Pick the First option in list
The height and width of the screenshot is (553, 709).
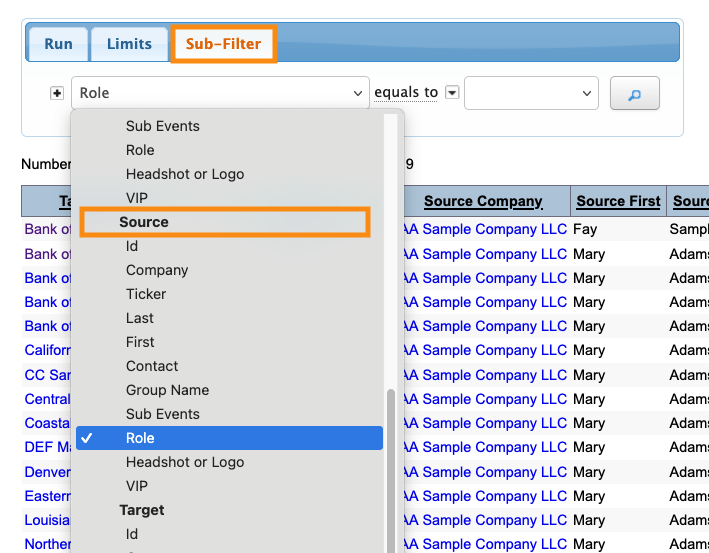pos(140,342)
